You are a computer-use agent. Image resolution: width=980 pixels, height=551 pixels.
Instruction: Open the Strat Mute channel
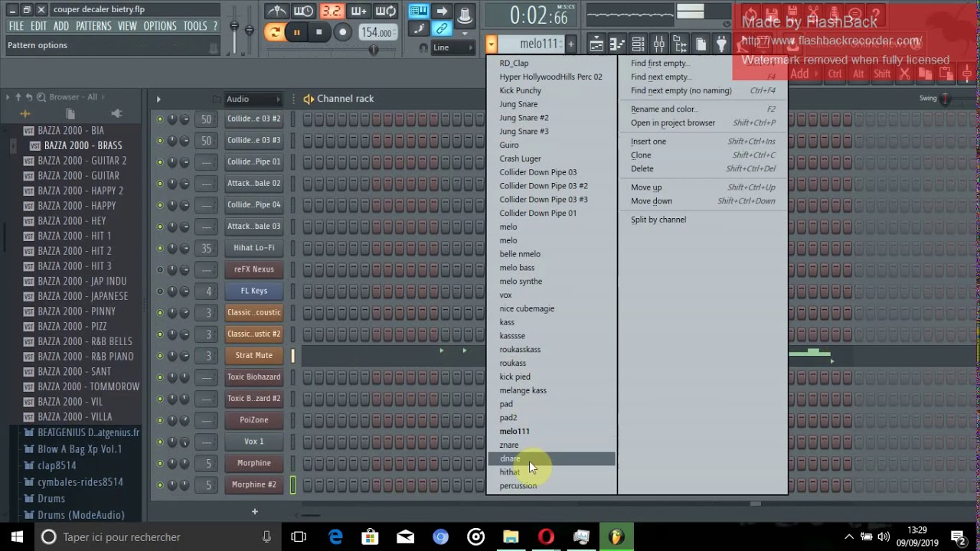click(253, 355)
